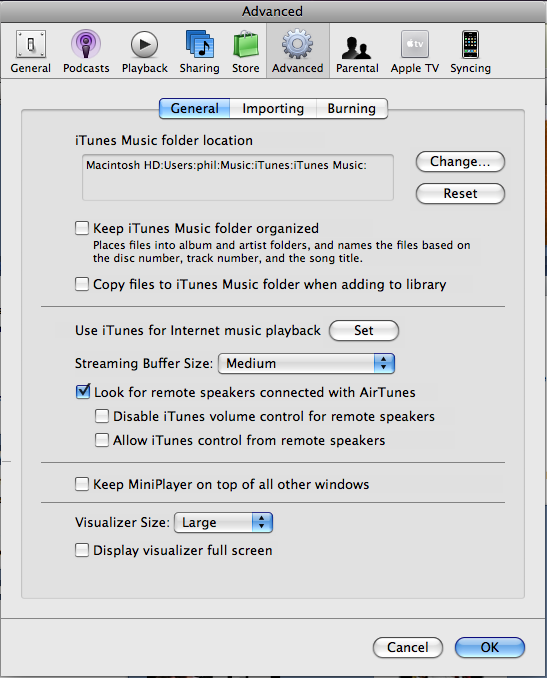Image resolution: width=547 pixels, height=678 pixels.
Task: Open the Apple TV preferences pane
Action: [415, 51]
